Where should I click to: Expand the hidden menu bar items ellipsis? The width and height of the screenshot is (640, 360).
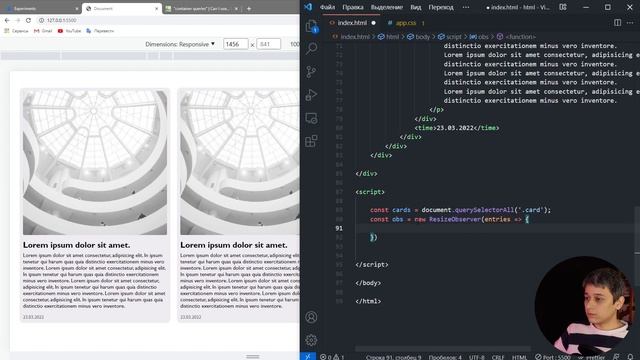click(x=466, y=7)
